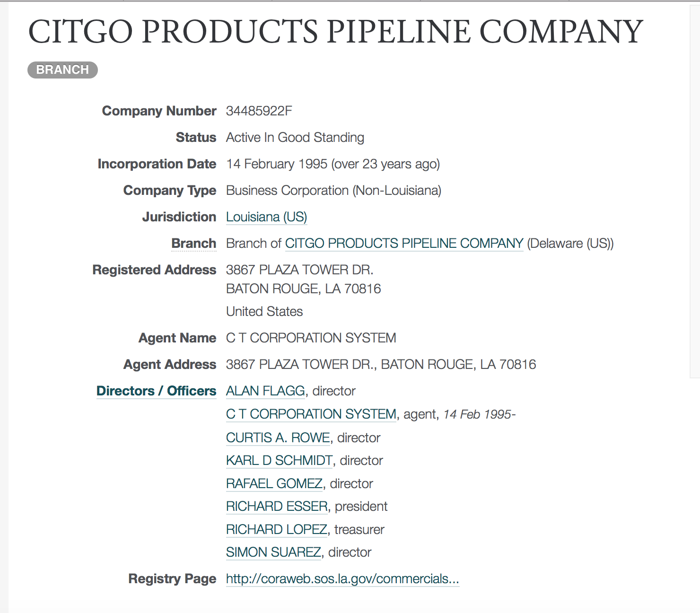Click the company number 34485922F

pos(259,111)
